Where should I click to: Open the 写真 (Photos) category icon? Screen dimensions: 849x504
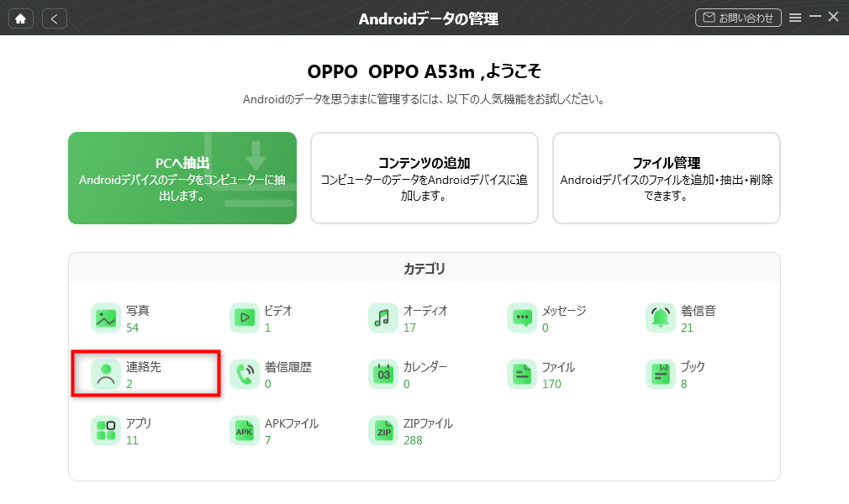106,318
